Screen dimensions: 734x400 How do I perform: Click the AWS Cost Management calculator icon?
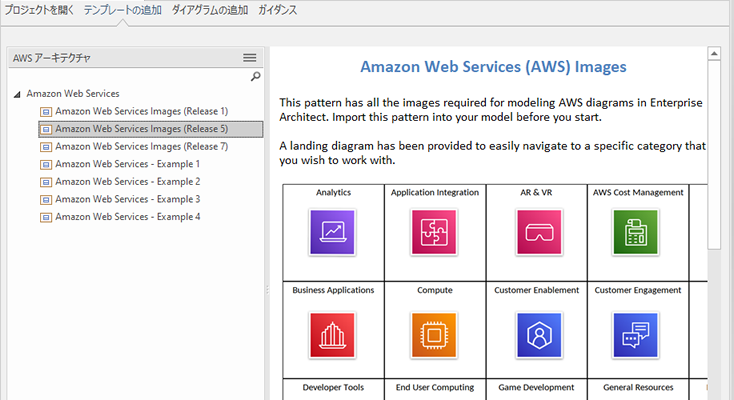(636, 232)
